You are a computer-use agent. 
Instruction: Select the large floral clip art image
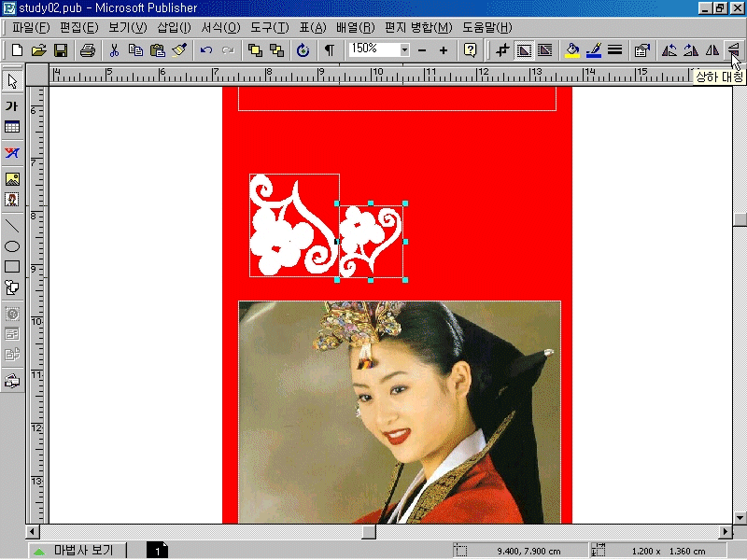(294, 225)
